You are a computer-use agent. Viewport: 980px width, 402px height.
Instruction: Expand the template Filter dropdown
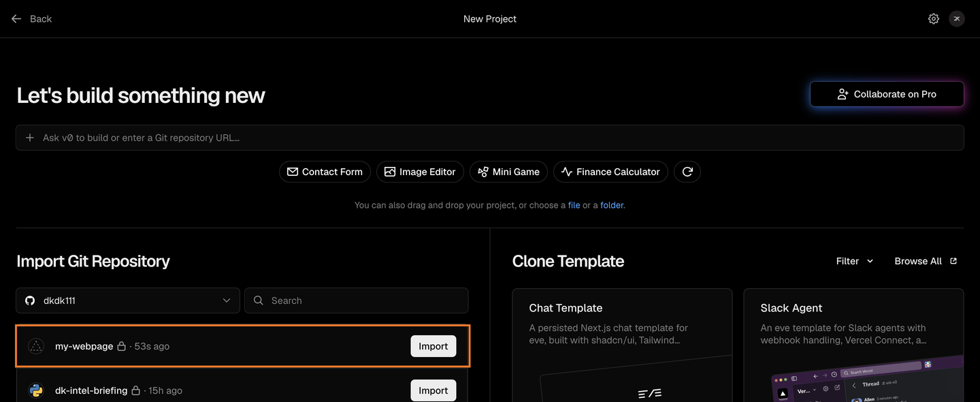[855, 261]
